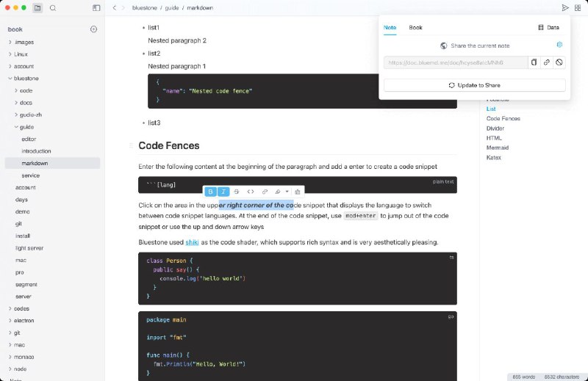Viewport: 588px width, 381px height.
Task: Open the Data share view
Action: [x=548, y=27]
